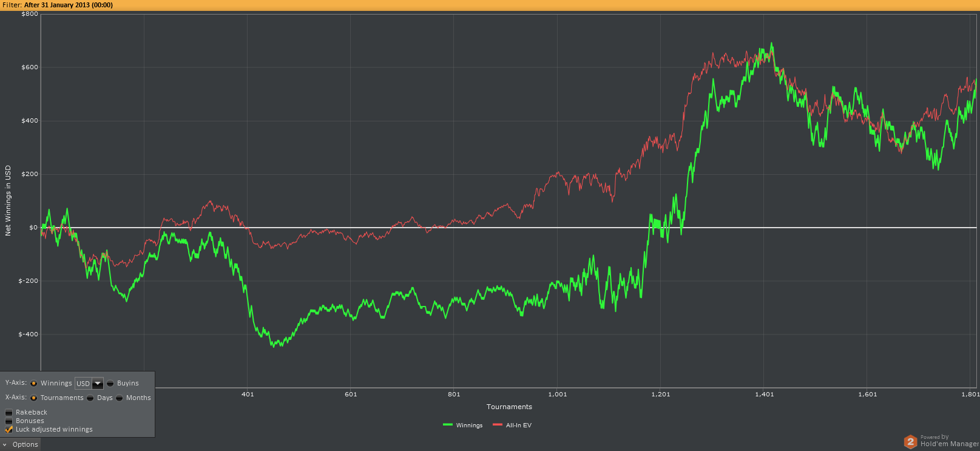This screenshot has width=980, height=451.
Task: Uncheck Luck adjusted winnings
Action: click(x=9, y=429)
